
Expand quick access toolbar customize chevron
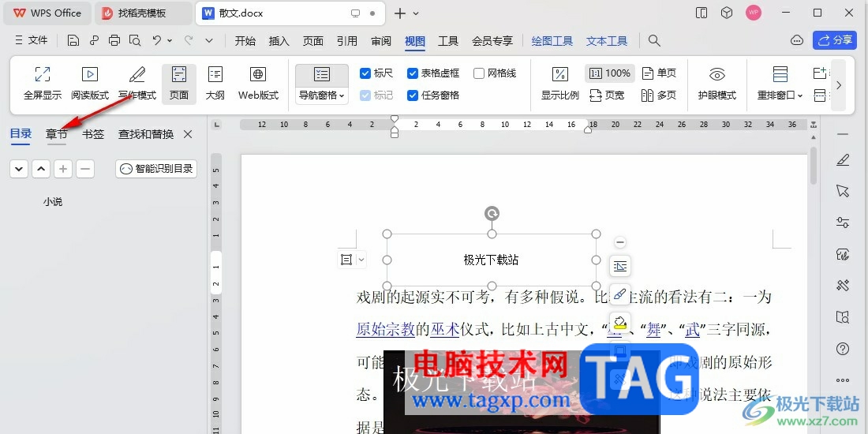(x=209, y=40)
